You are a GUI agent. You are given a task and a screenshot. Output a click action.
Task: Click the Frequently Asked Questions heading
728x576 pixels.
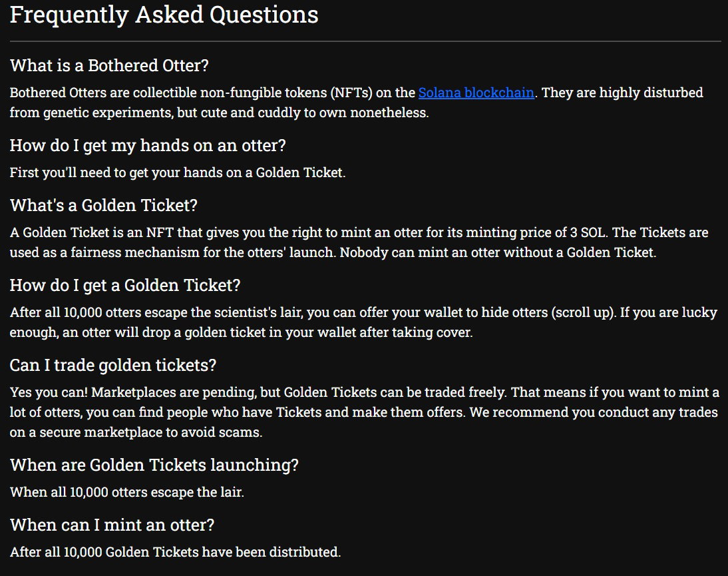click(x=164, y=15)
